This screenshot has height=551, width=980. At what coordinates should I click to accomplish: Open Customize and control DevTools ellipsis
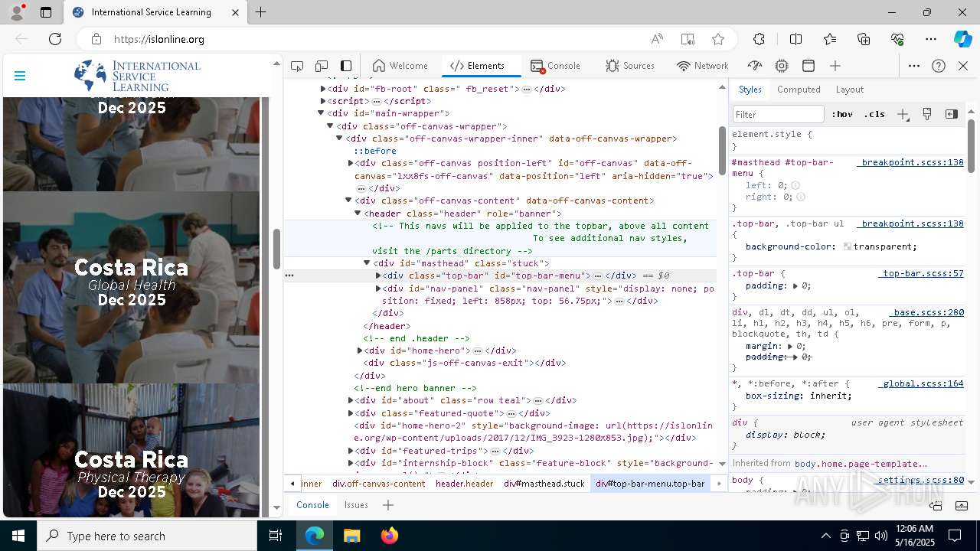click(914, 66)
